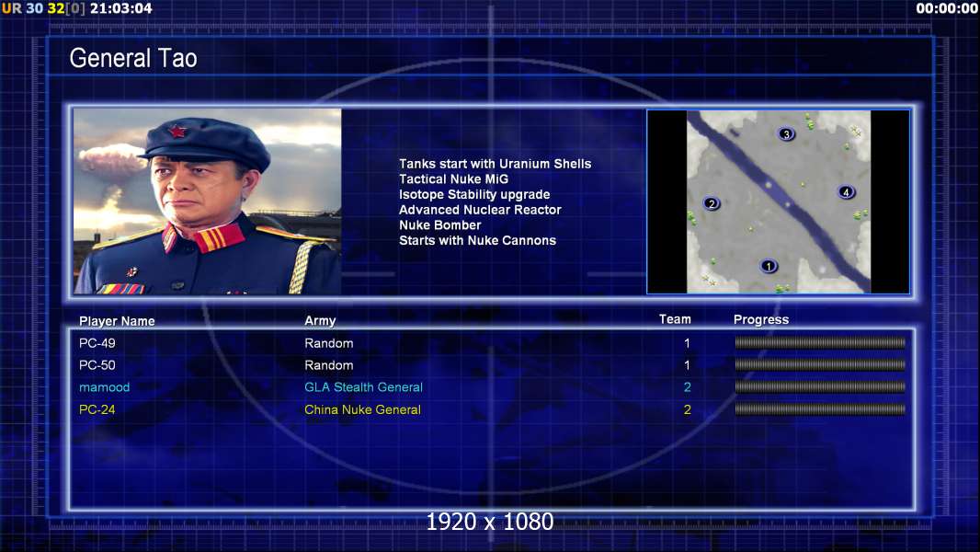The height and width of the screenshot is (552, 980).
Task: Click the map preview thumbnail
Action: pos(778,201)
